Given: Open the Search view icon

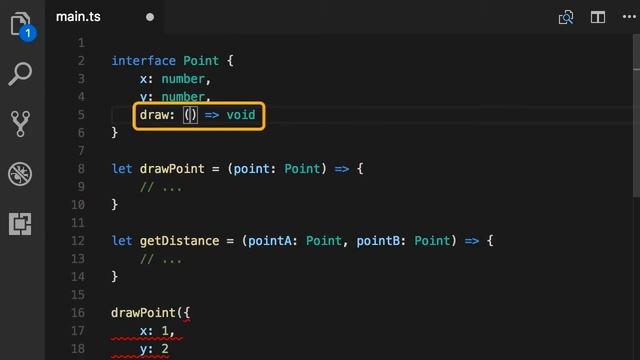Looking at the screenshot, I should [20, 74].
